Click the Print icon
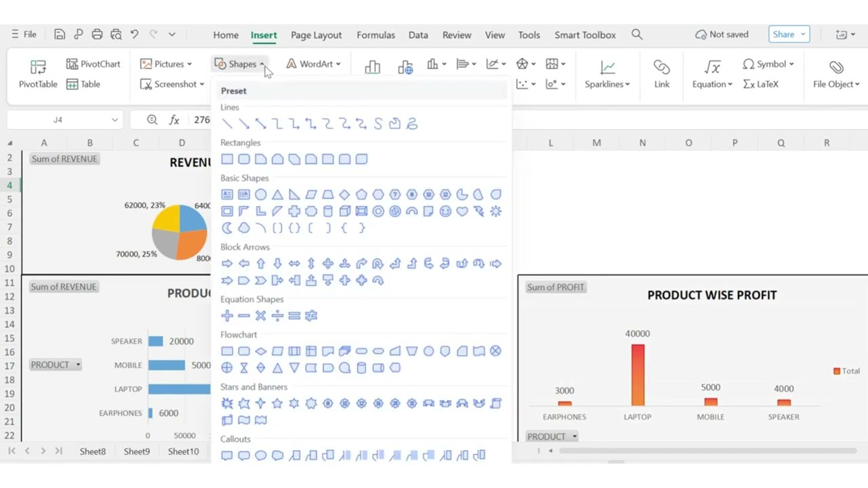 (97, 35)
